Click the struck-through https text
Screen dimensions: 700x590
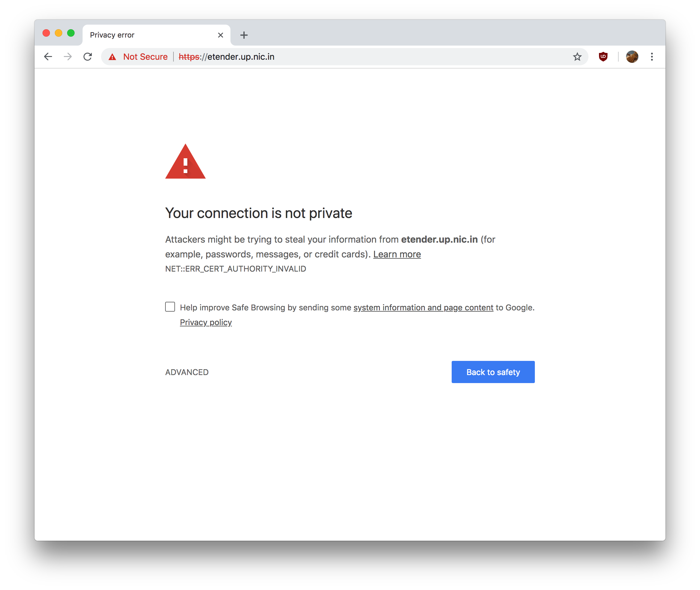(188, 57)
